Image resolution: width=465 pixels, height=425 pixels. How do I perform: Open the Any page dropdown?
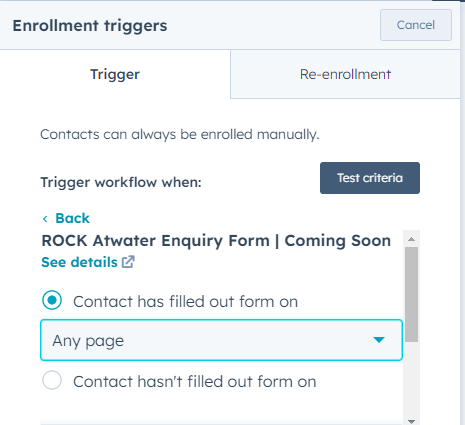(221, 340)
